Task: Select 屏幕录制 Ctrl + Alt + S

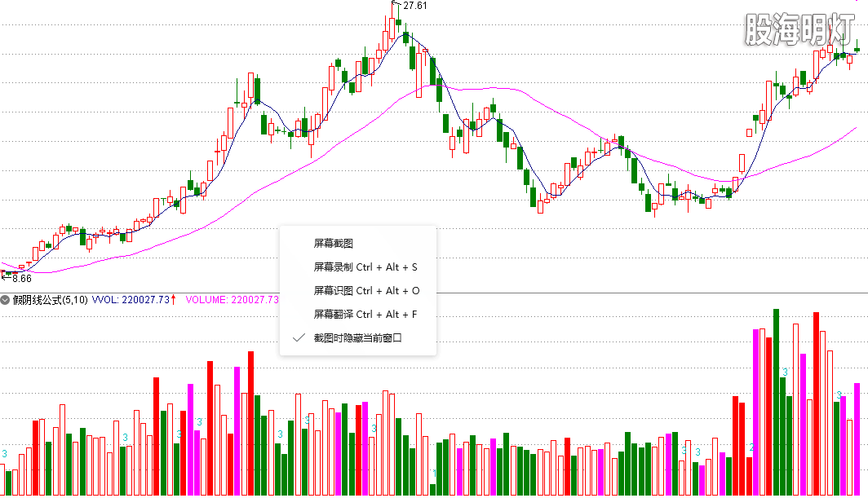Action: click(358, 267)
